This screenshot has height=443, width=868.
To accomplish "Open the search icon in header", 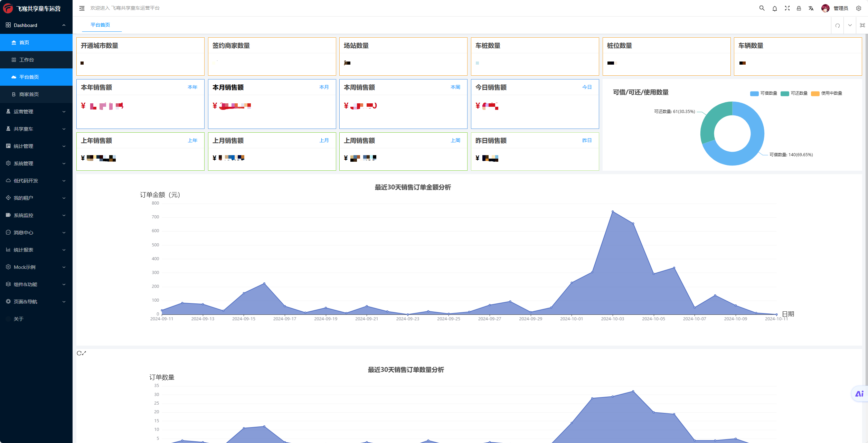I will pyautogui.click(x=762, y=8).
